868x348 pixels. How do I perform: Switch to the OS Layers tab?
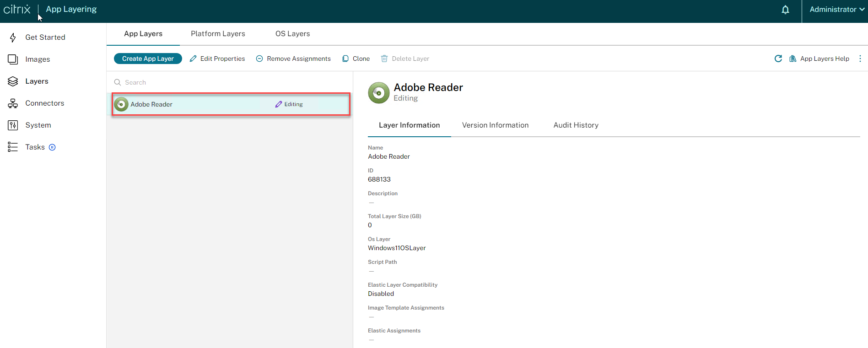coord(292,34)
